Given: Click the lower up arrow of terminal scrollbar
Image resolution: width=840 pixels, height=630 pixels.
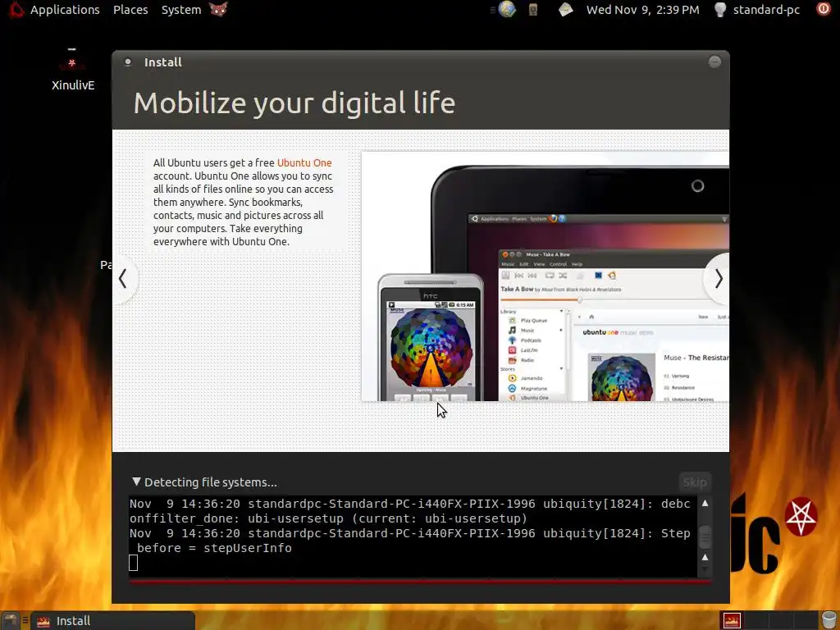Looking at the screenshot, I should click(705, 557).
